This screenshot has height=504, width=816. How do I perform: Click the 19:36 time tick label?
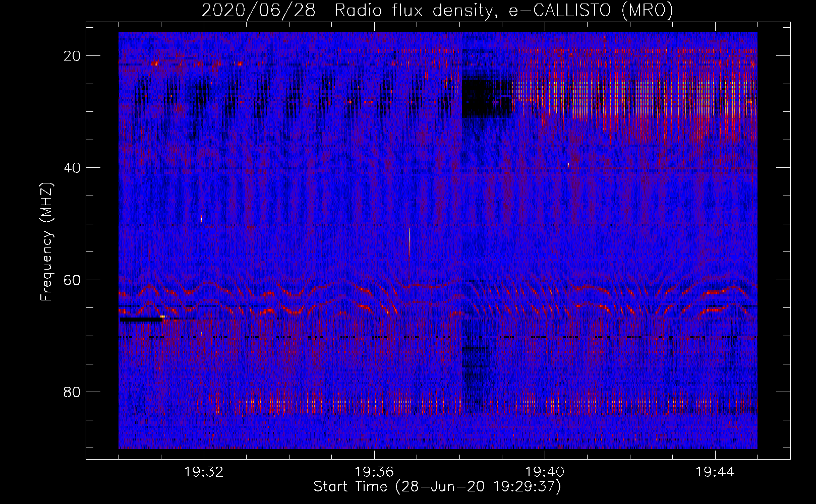pyautogui.click(x=374, y=472)
